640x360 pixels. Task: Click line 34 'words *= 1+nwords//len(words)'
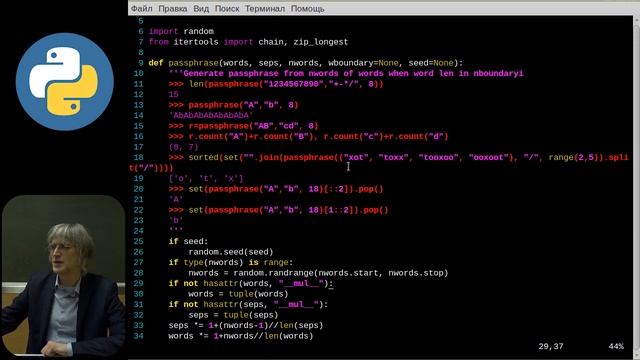pyautogui.click(x=241, y=336)
